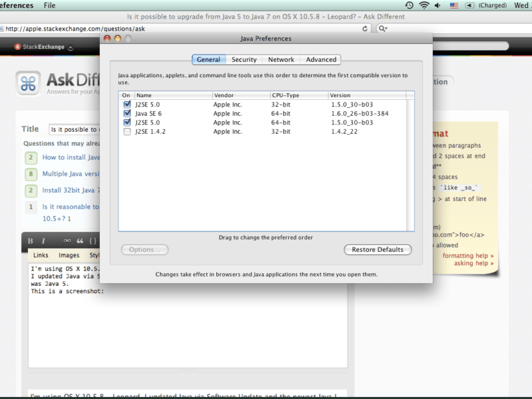Click the Time Machine icon in menu bar

[x=409, y=5]
